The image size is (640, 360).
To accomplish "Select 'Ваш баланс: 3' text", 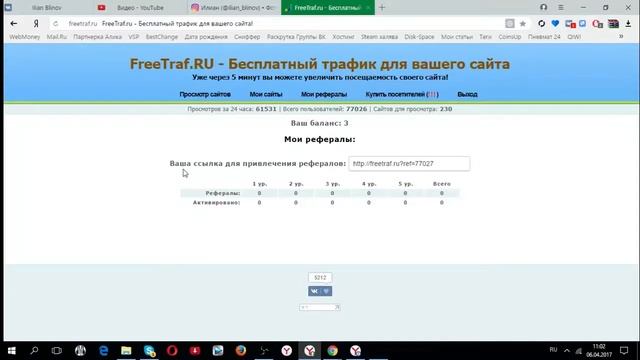I will click(x=320, y=123).
